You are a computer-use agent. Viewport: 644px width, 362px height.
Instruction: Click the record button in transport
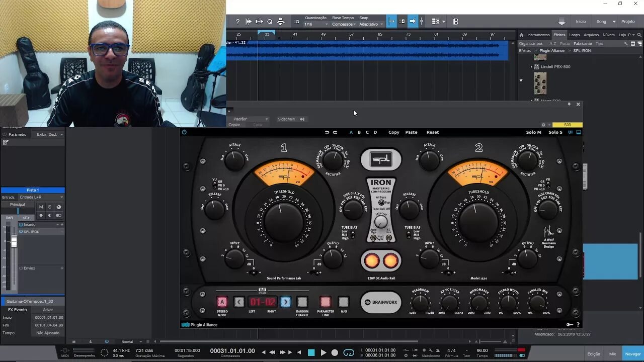point(335,353)
